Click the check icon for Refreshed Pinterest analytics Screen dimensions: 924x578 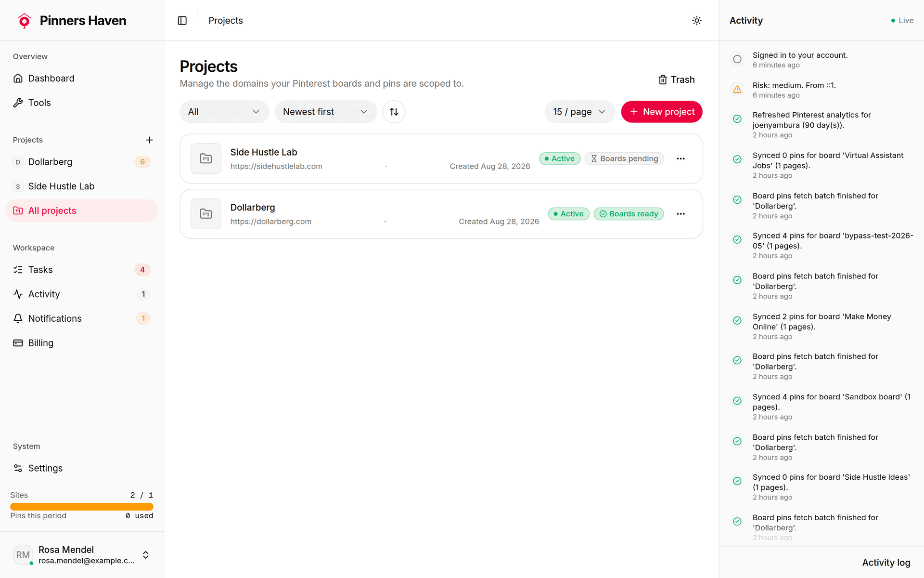pos(737,119)
